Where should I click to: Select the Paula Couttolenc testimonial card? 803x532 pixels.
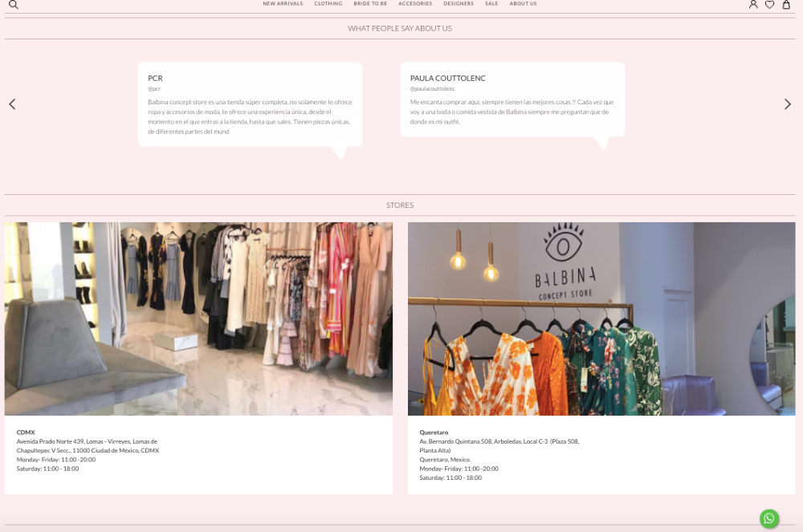pyautogui.click(x=512, y=100)
